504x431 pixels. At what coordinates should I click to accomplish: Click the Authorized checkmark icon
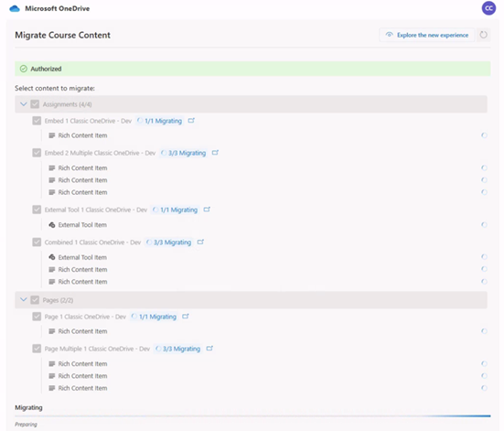24,69
